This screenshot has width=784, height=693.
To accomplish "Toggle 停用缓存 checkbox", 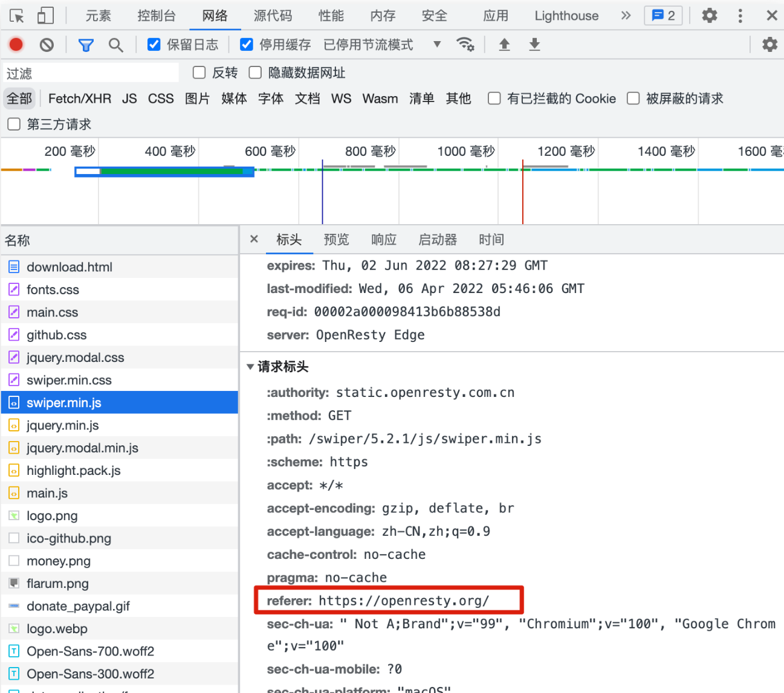I will [x=247, y=44].
